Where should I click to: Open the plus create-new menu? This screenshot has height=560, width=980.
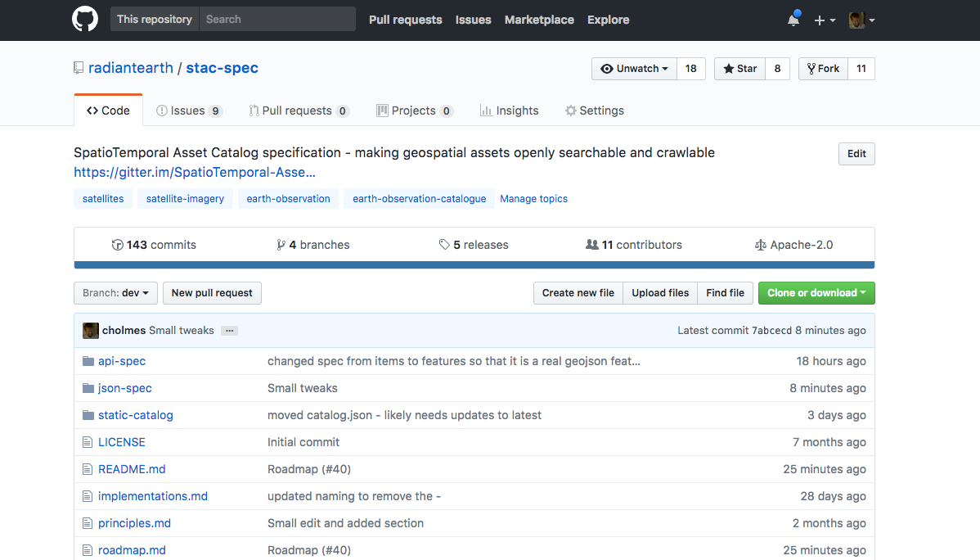point(825,20)
